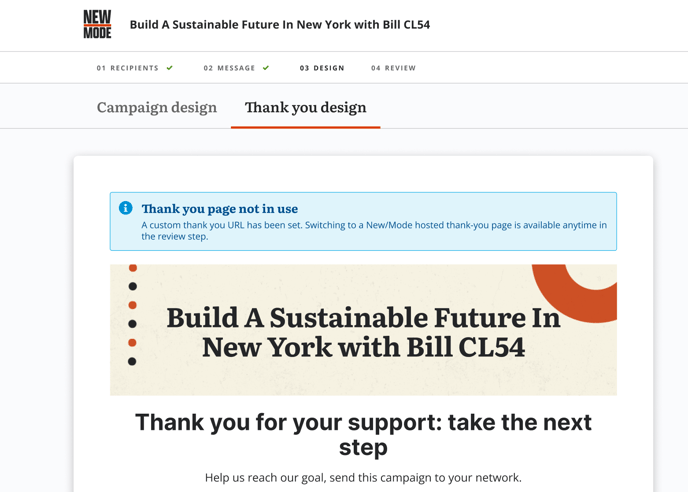
Task: Click the middle orange dot on banner
Action: point(133,305)
